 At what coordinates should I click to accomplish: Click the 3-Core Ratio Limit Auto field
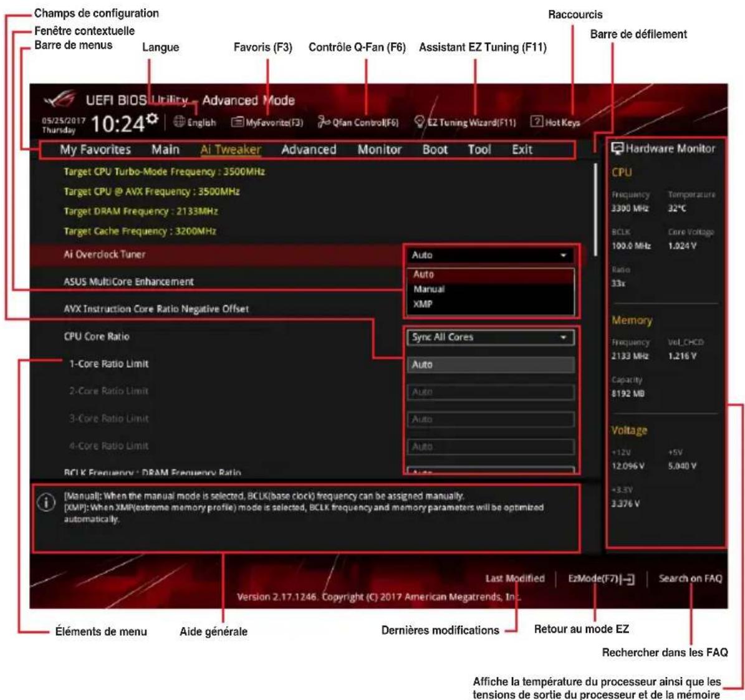491,420
